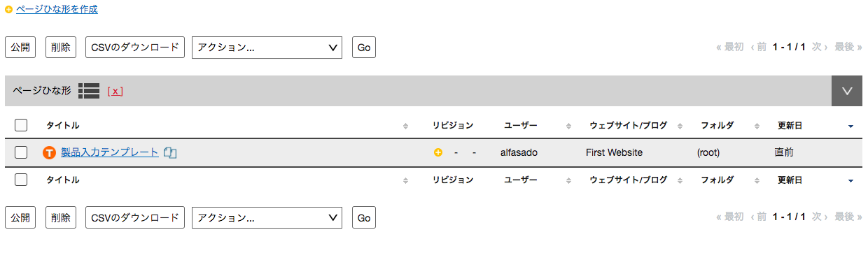Sort by the top 更新日 column header
Viewport: 868px width, 253px height.
tap(790, 126)
